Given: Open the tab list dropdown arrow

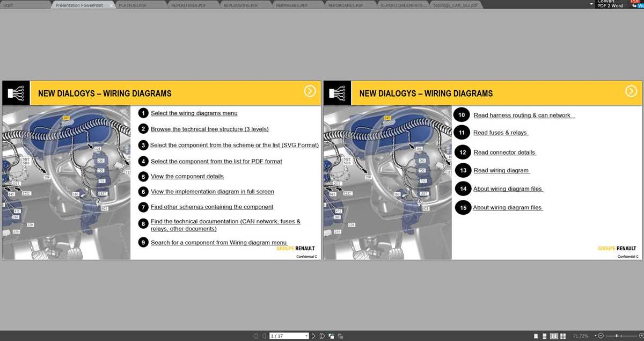Looking at the screenshot, I should tap(591, 4).
